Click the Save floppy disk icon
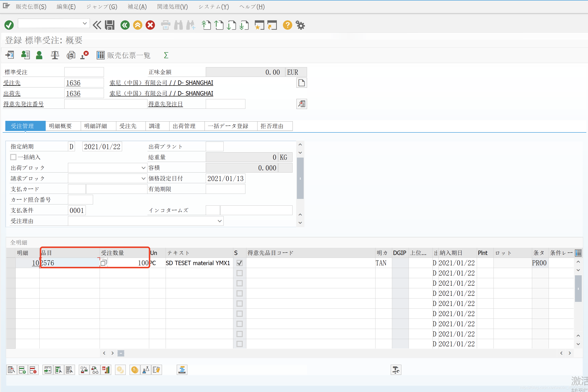 tap(110, 25)
